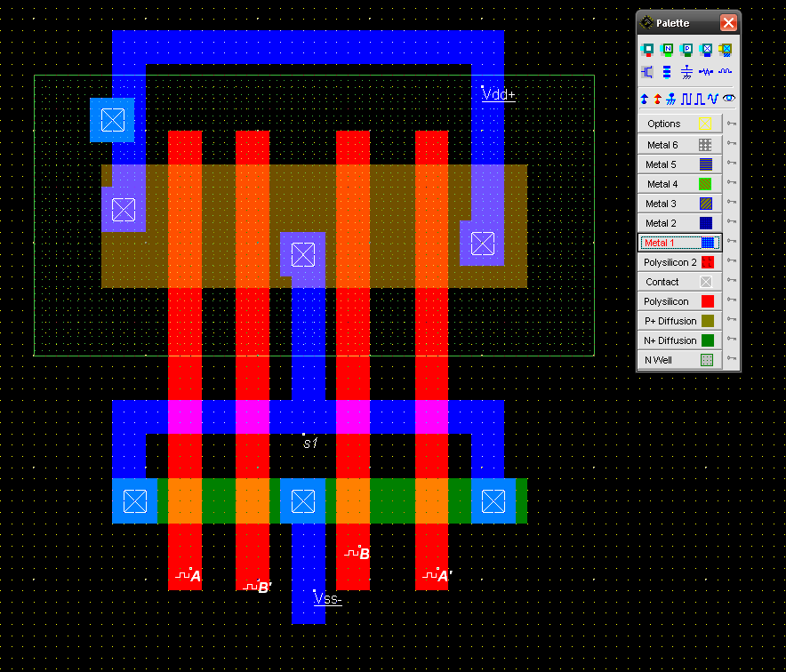This screenshot has height=672, width=786.
Task: Place high Vdd with red arrow icon
Action: (x=658, y=100)
